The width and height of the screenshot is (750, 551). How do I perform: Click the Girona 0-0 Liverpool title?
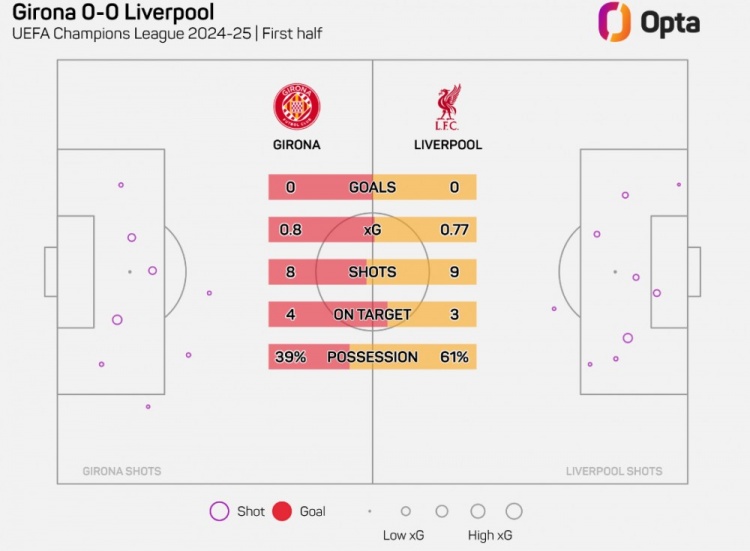tap(113, 14)
